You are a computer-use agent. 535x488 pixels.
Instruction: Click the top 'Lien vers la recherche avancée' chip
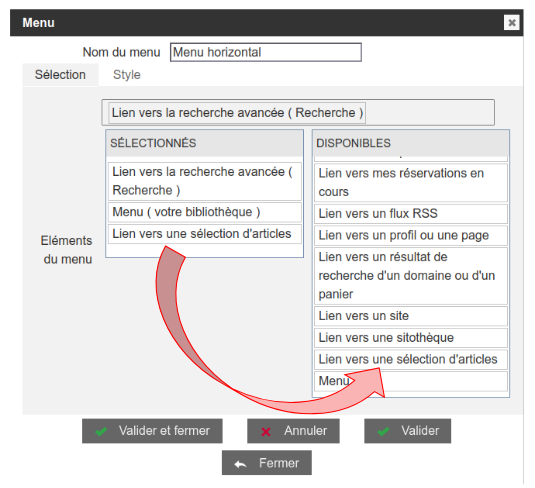[237, 113]
